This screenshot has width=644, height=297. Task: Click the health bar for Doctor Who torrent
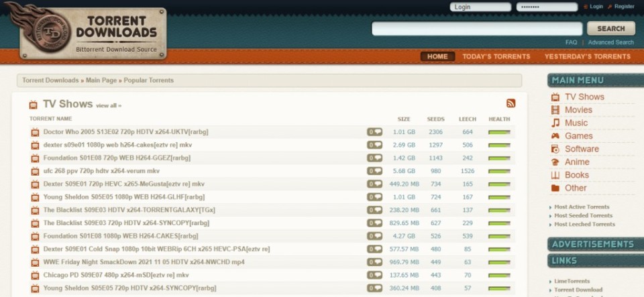[499, 132]
